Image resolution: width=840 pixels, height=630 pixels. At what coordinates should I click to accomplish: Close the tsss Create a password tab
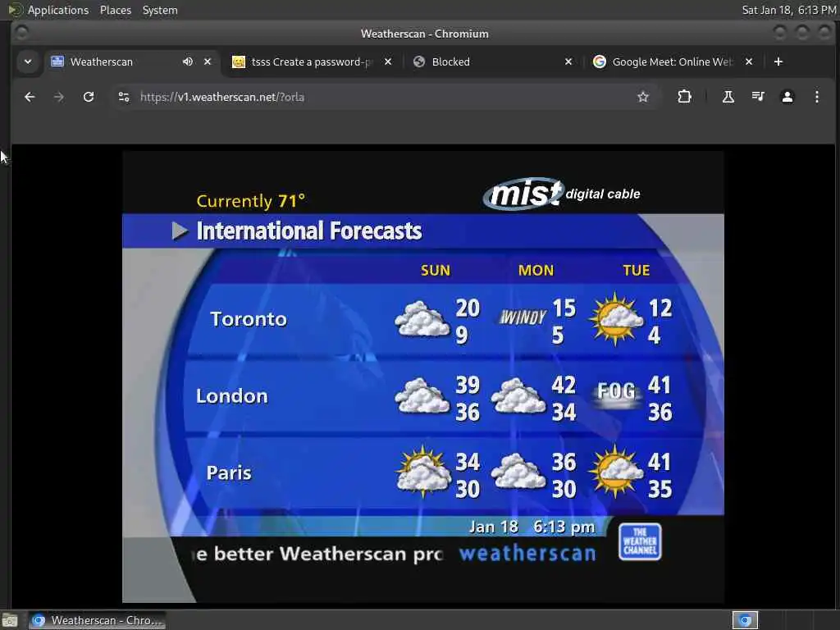click(x=388, y=62)
